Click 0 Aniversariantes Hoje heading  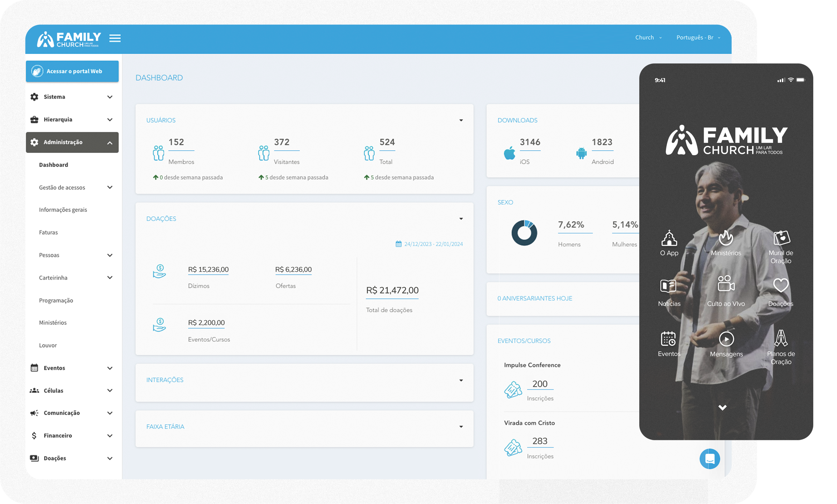click(x=535, y=298)
